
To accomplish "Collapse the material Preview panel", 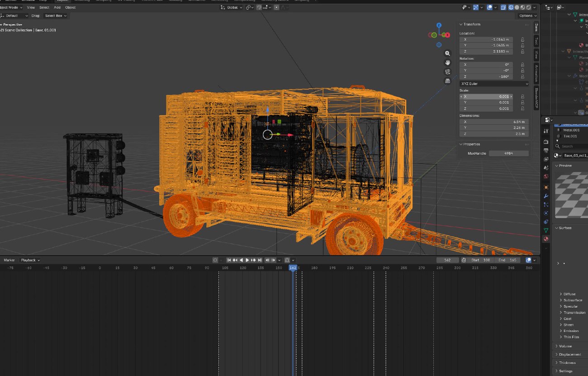I will 565,166.
